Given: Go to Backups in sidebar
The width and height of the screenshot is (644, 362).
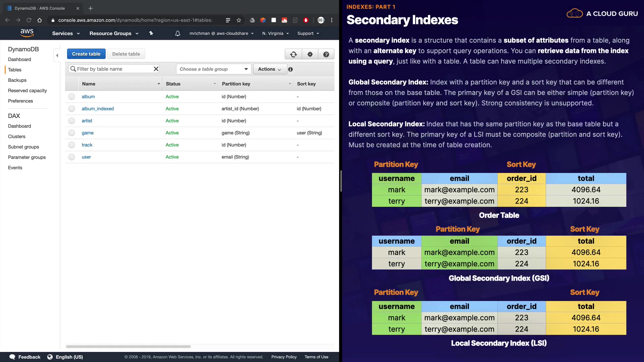Looking at the screenshot, I should pos(17,80).
